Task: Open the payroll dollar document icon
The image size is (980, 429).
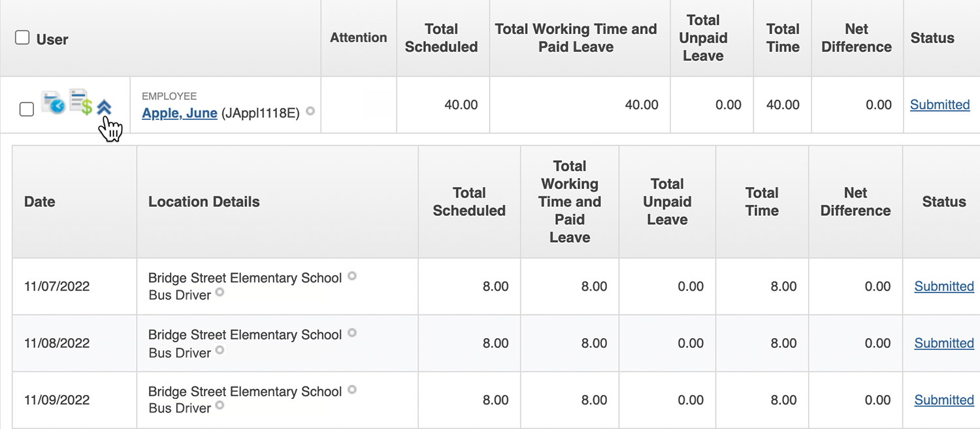Action: [80, 102]
